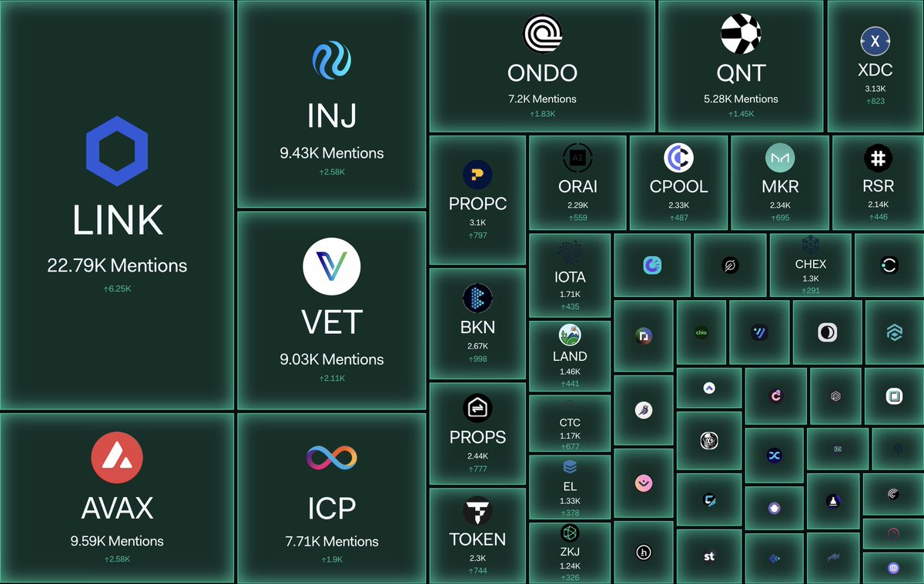Open the purple-blue C rounded-square logo
Image resolution: width=924 pixels, height=584 pixels.
(x=651, y=266)
